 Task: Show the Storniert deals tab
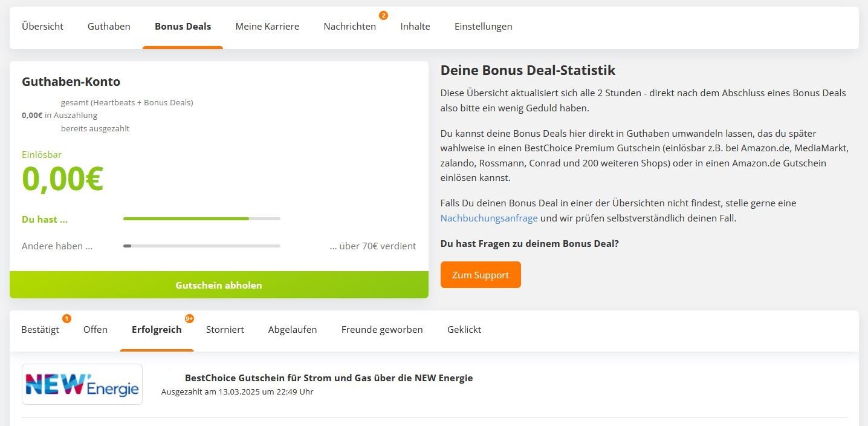pyautogui.click(x=225, y=330)
